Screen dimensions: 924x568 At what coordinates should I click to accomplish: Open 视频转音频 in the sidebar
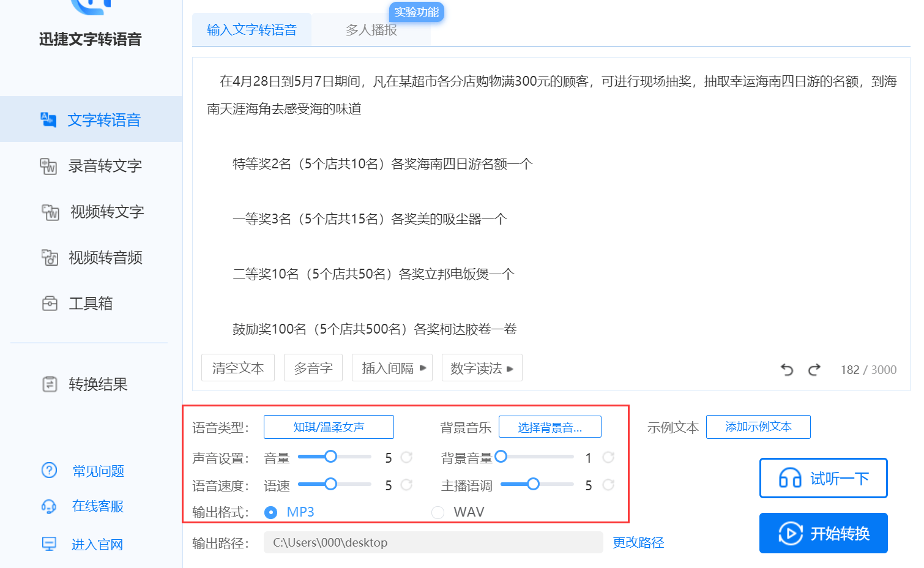(x=91, y=258)
